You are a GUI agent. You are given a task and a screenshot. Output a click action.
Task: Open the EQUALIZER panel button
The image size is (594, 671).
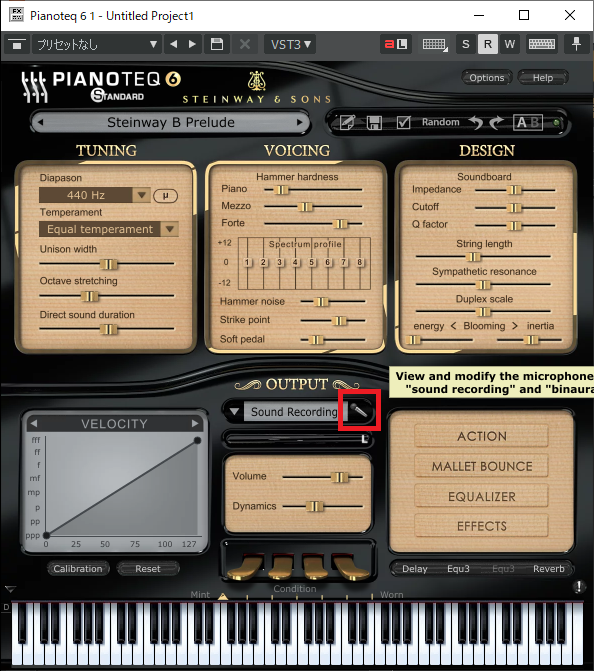481,496
